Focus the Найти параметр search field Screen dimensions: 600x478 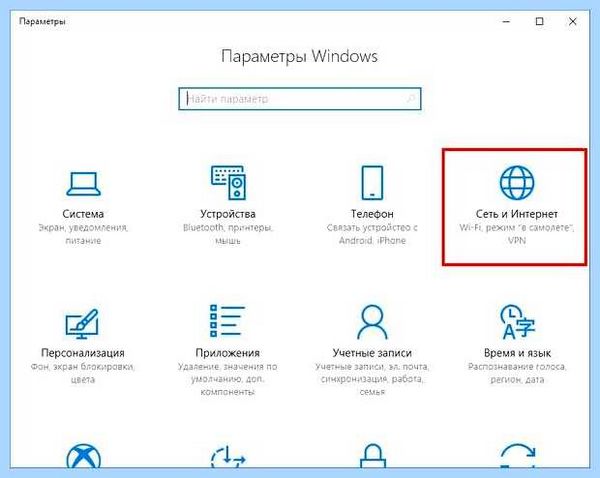tap(300, 99)
